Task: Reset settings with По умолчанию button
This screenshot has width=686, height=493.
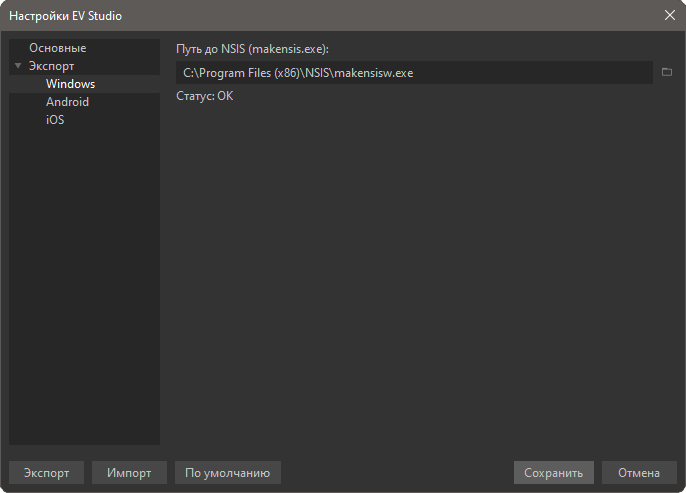Action: coord(227,473)
